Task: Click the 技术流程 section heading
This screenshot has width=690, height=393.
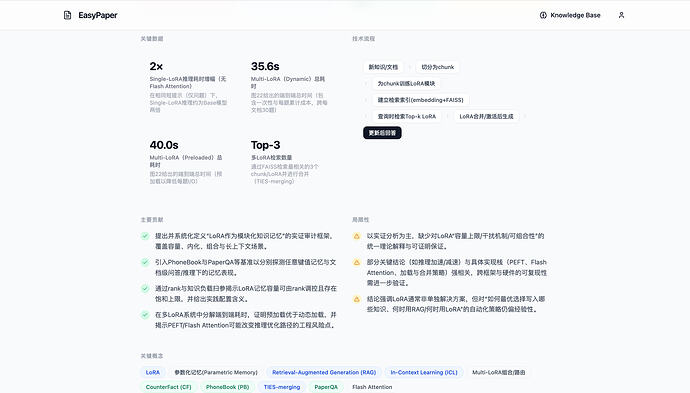Action: [363, 39]
